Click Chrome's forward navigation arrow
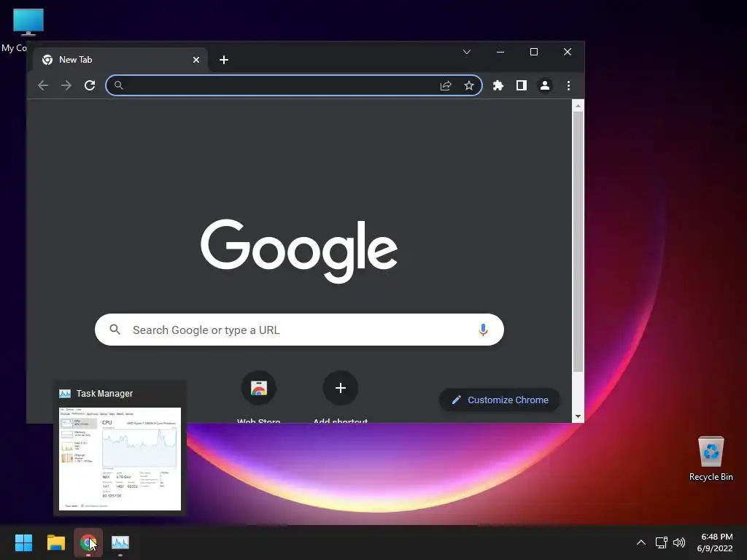Viewport: 747px width, 560px height. 66,85
